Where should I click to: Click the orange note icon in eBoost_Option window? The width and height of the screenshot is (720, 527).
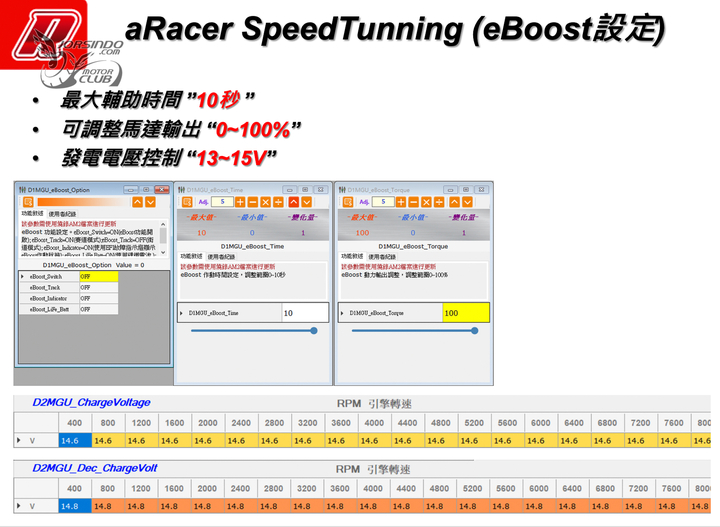28,202
